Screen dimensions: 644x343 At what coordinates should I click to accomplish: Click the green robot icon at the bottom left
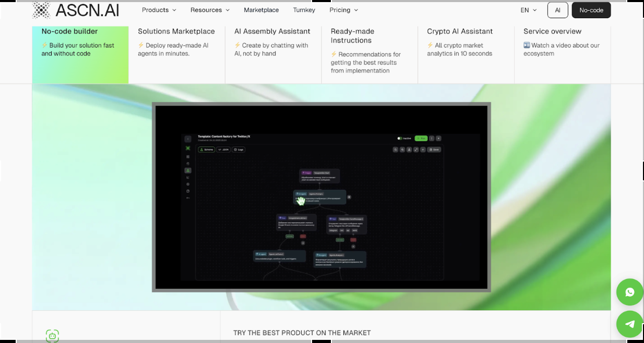click(x=52, y=335)
